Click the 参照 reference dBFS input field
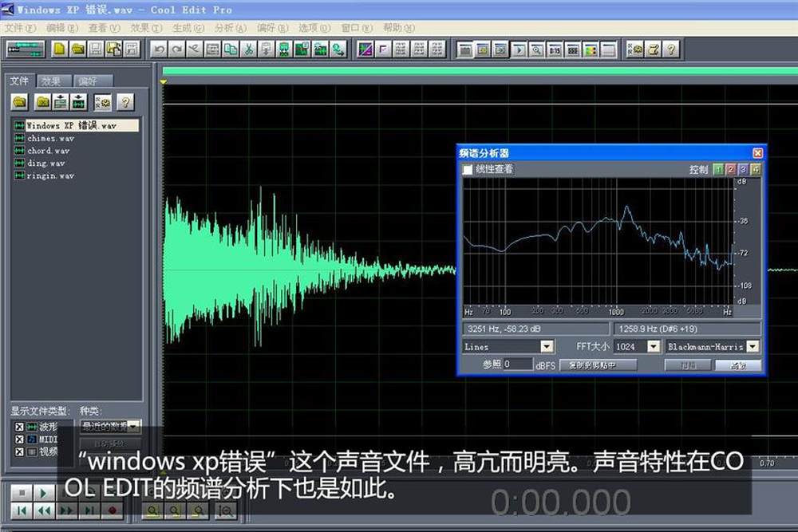The image size is (798, 532). [518, 365]
